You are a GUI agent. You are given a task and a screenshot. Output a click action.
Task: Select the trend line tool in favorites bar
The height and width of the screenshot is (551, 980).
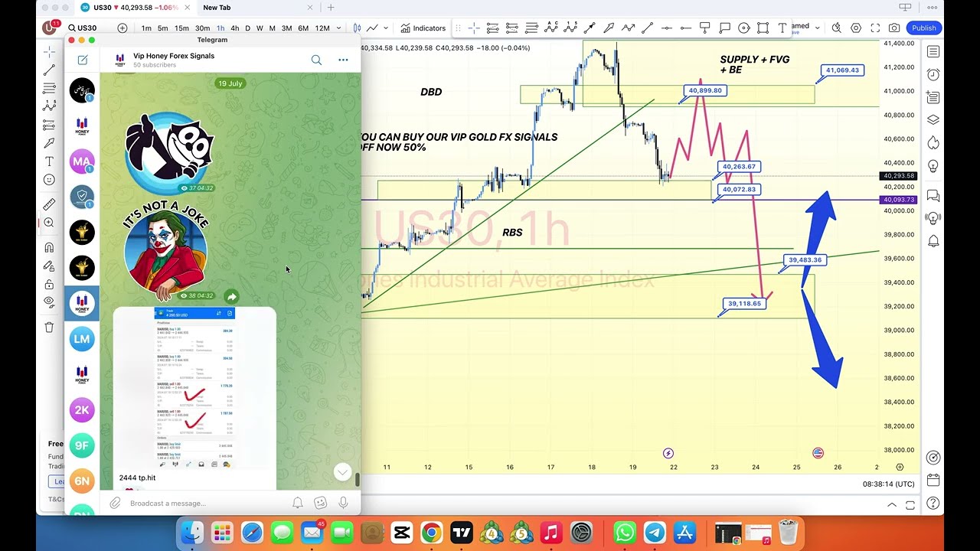[647, 28]
